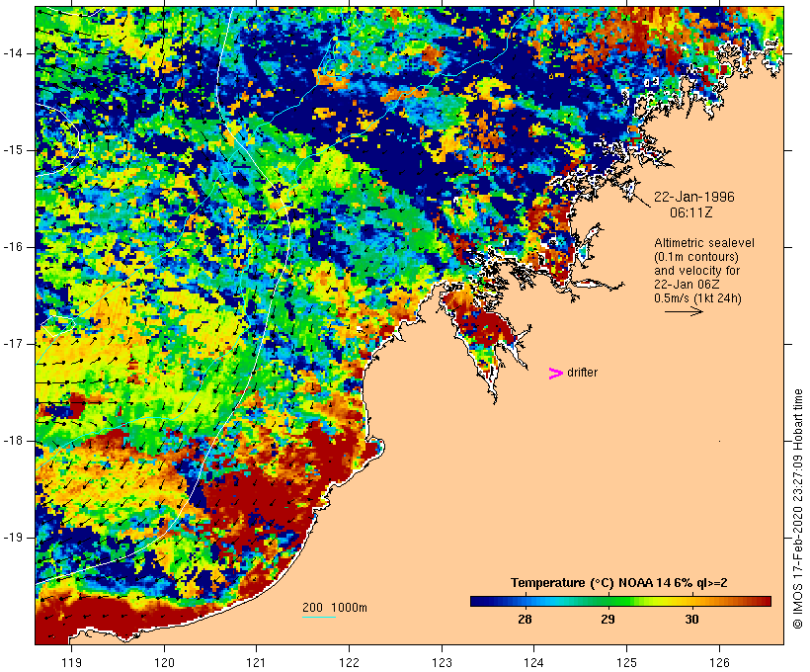Image resolution: width=810 pixels, height=672 pixels.
Task: Click the 'drifter' legend label
Action: [x=582, y=373]
